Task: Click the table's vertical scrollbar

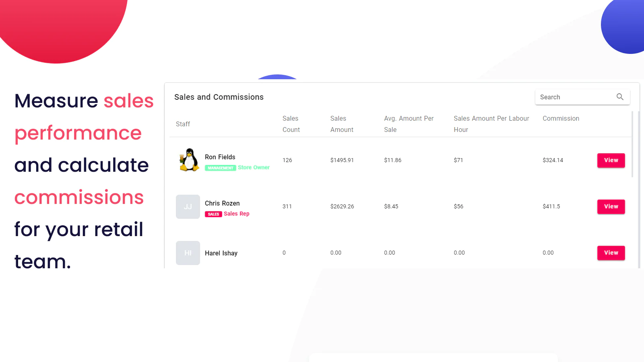Action: click(x=632, y=145)
